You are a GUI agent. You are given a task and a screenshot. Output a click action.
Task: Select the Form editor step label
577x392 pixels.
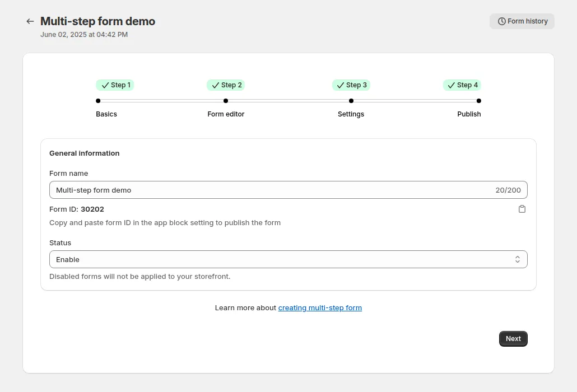226,114
